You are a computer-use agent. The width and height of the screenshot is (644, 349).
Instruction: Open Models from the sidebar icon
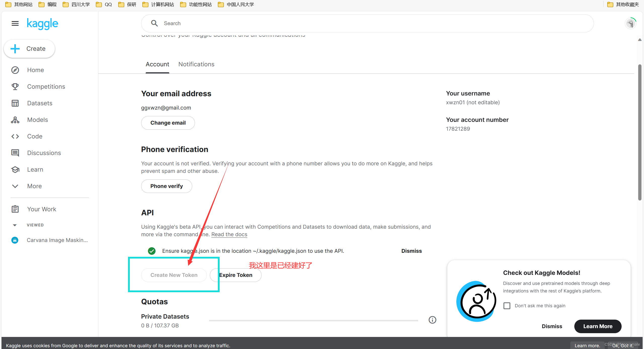15,120
